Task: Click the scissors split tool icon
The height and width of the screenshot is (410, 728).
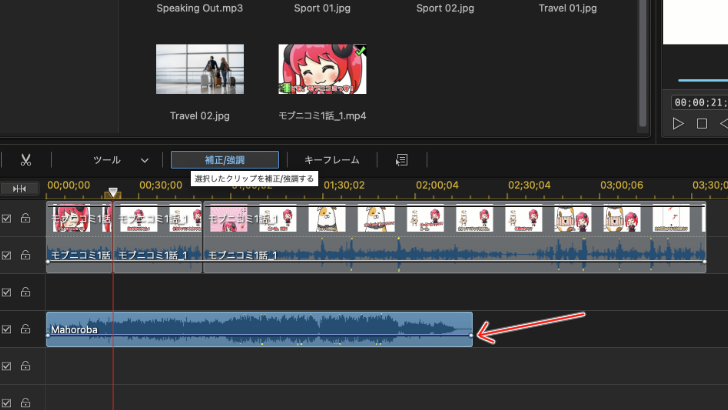Action: pyautogui.click(x=26, y=160)
